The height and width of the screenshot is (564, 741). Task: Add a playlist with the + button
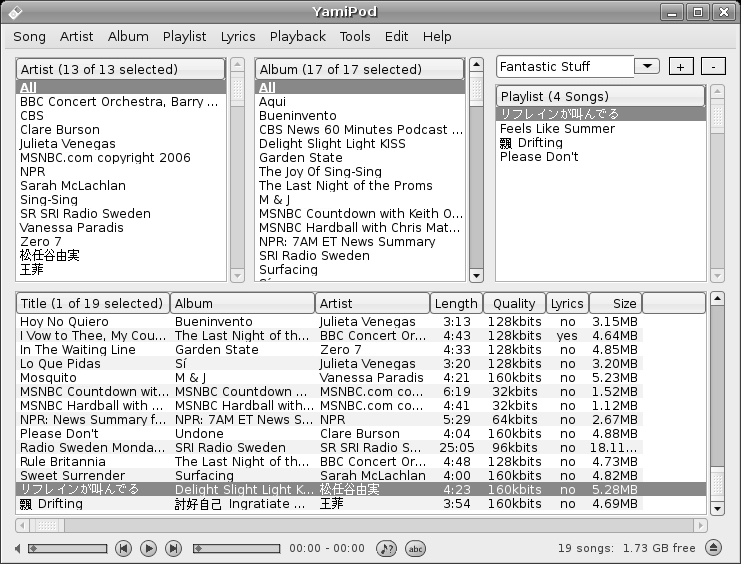(x=680, y=66)
